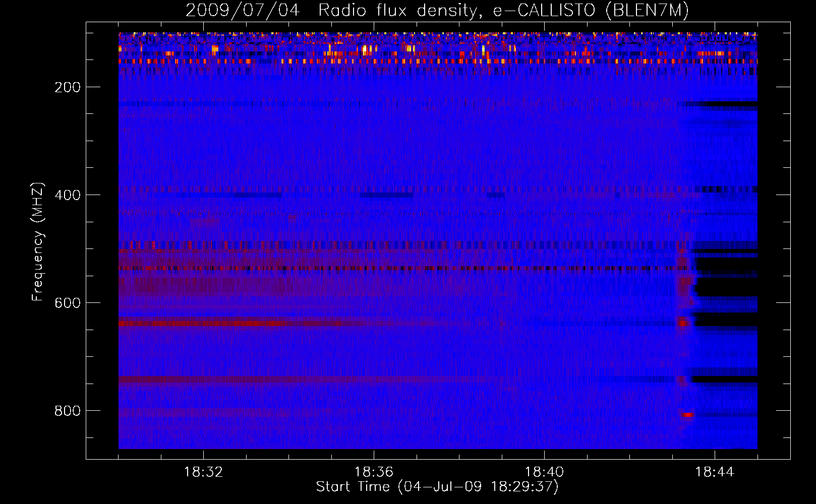Click the 18:36 time tick label
Image resolution: width=816 pixels, height=504 pixels.
pyautogui.click(x=374, y=472)
